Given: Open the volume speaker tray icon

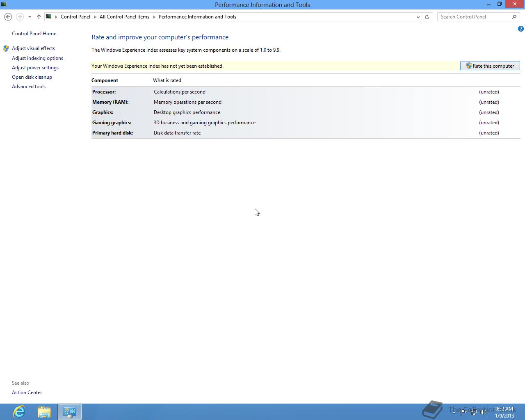Looking at the screenshot, I should [484, 412].
